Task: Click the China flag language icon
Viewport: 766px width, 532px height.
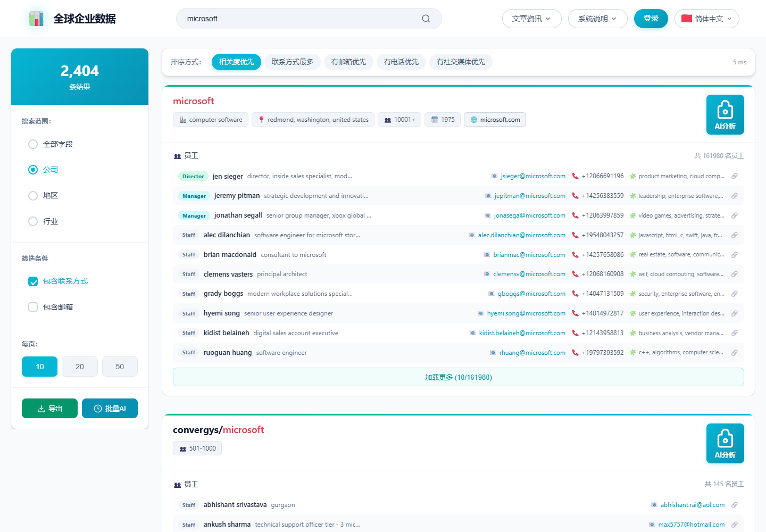Action: pyautogui.click(x=687, y=19)
